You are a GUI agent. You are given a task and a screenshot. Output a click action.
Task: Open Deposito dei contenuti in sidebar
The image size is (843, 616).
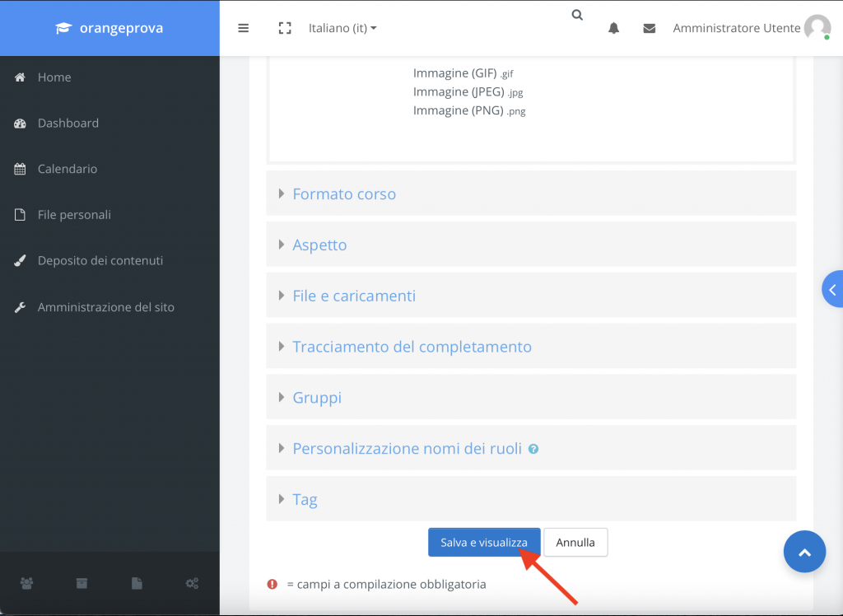pos(100,261)
